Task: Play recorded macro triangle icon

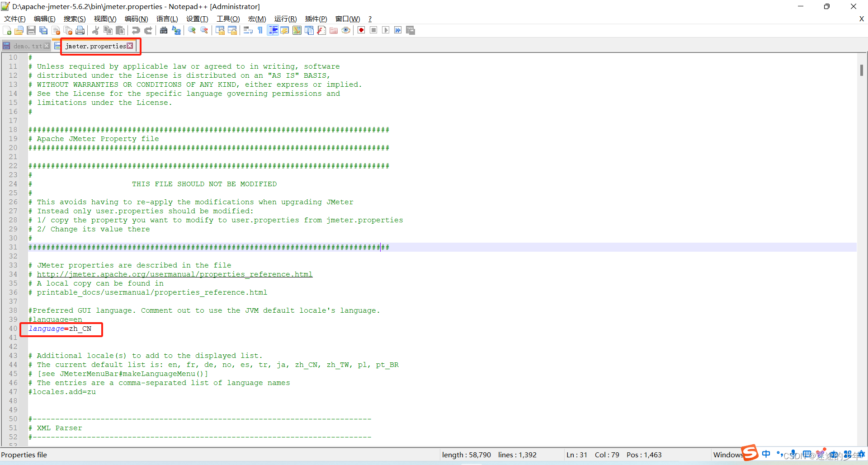Action: [x=386, y=30]
